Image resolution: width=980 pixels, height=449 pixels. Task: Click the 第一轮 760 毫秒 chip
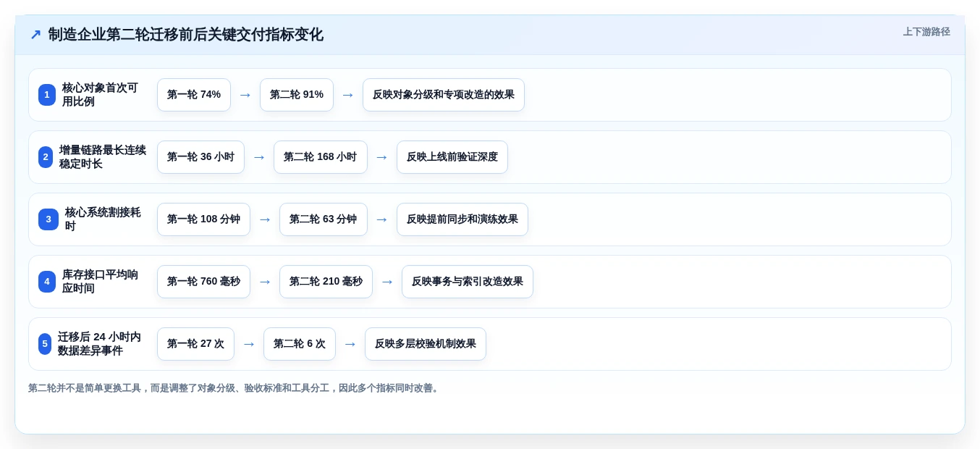point(203,282)
